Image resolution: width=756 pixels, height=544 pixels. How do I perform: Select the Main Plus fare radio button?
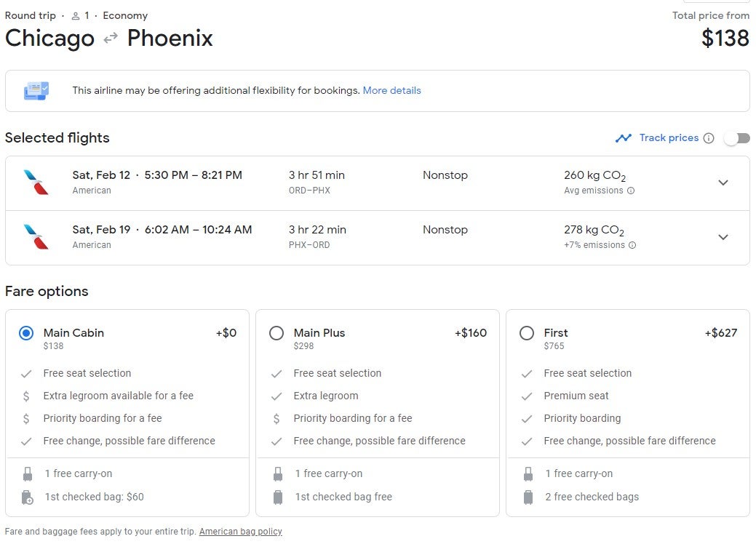(x=276, y=332)
